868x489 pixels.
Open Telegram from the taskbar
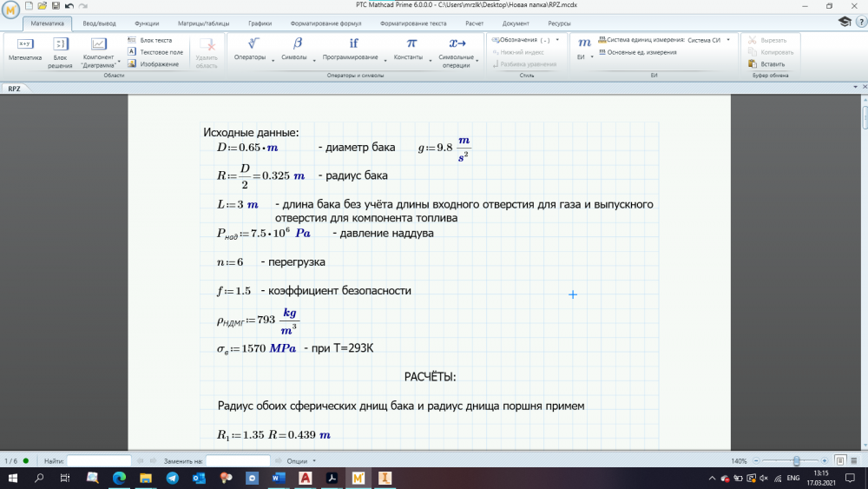pos(172,478)
